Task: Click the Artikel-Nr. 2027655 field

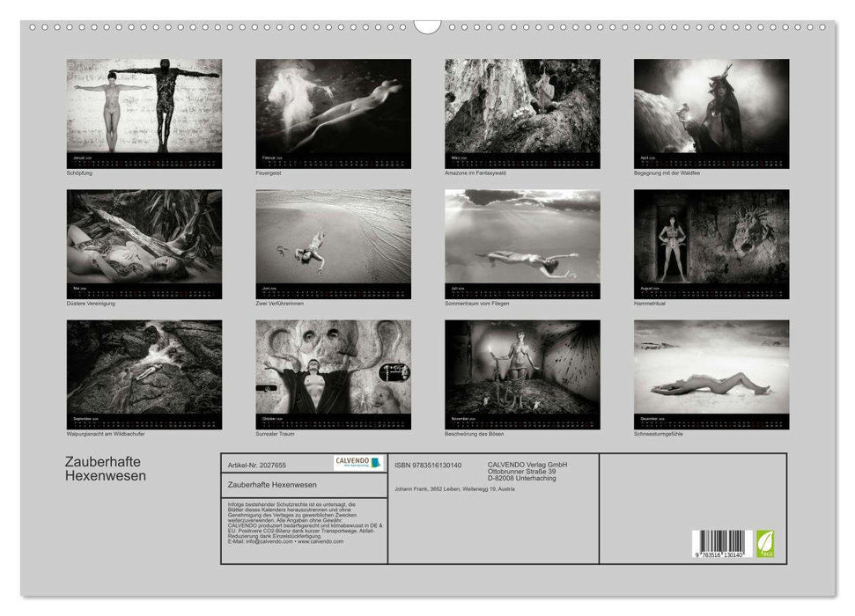Action: coord(257,464)
